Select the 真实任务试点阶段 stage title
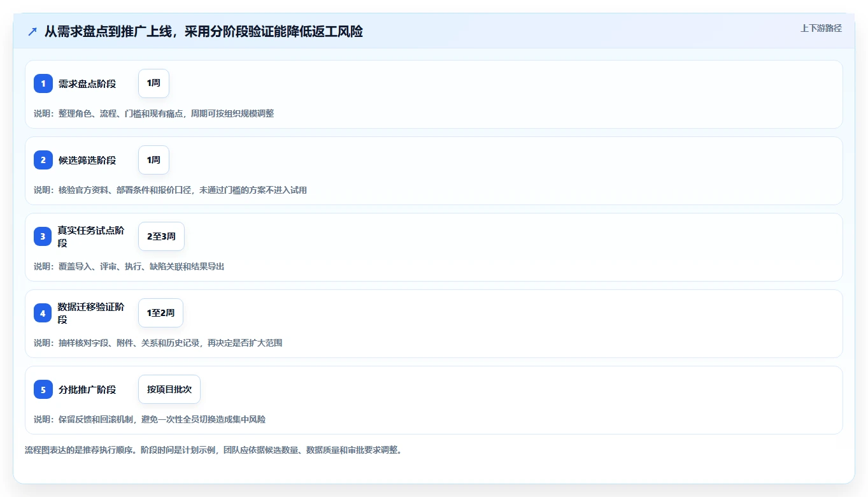This screenshot has height=497, width=868. 91,236
